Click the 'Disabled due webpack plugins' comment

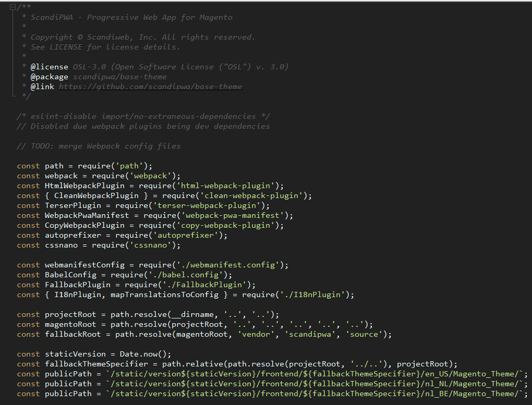tap(143, 126)
